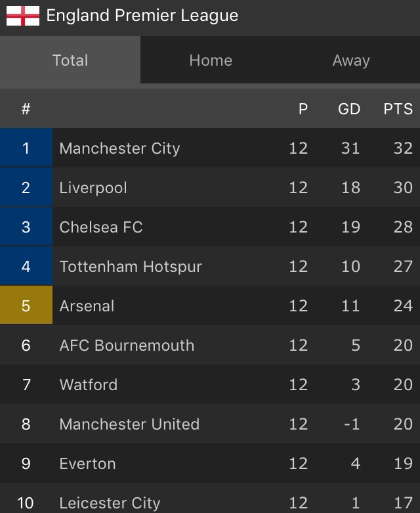420x513 pixels.
Task: Switch to the Away tab
Action: (351, 60)
